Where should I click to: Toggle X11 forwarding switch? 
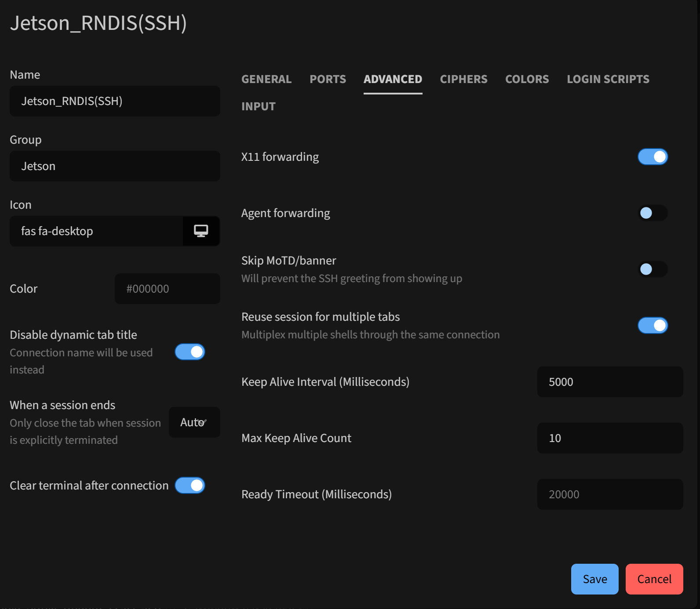pyautogui.click(x=653, y=157)
